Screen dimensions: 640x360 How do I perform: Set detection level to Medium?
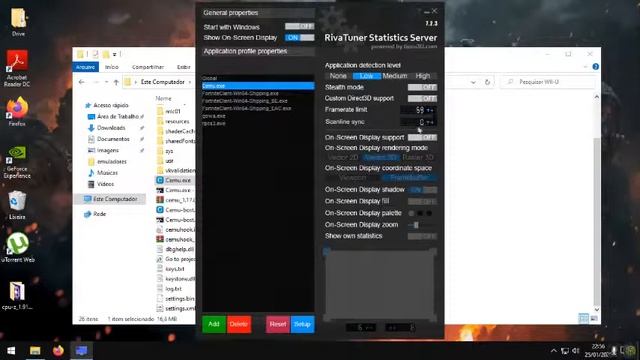point(395,76)
